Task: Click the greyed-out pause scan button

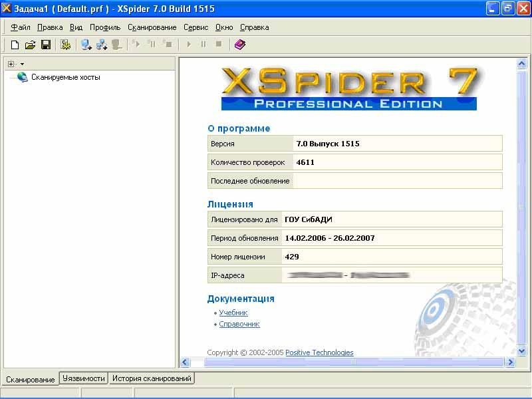Action: [x=203, y=45]
